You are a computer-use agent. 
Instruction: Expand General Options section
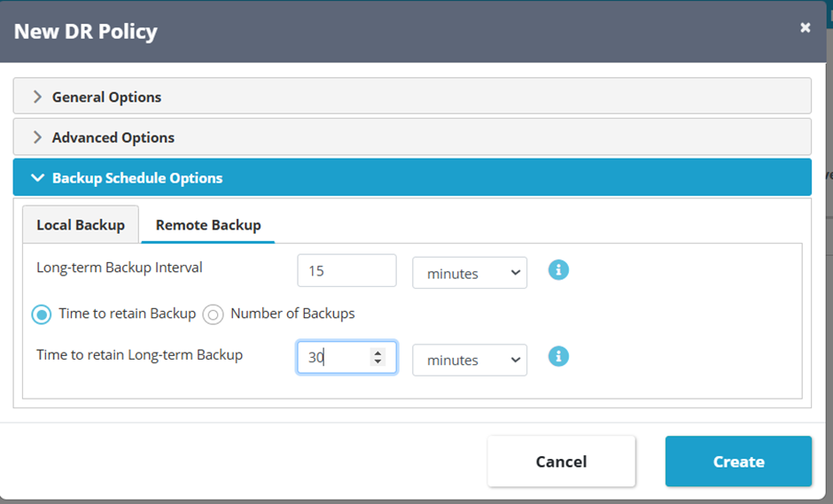coord(412,97)
